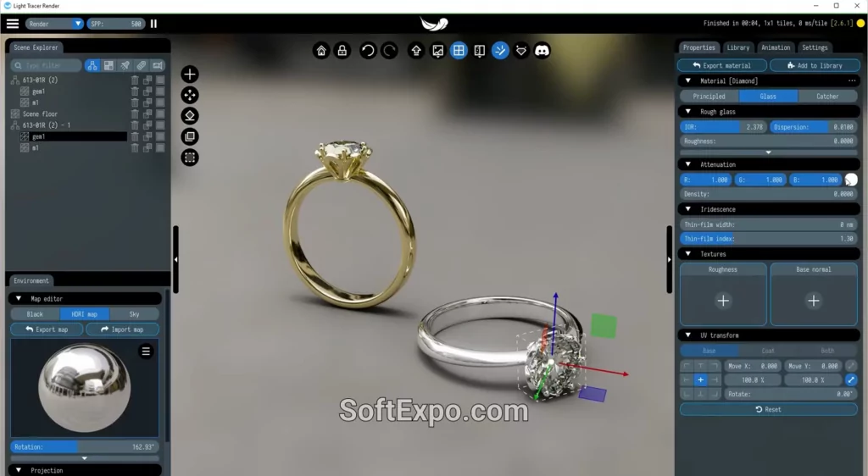Screen dimensions: 868x476
Task: Toggle the camera lock icon
Action: (342, 51)
